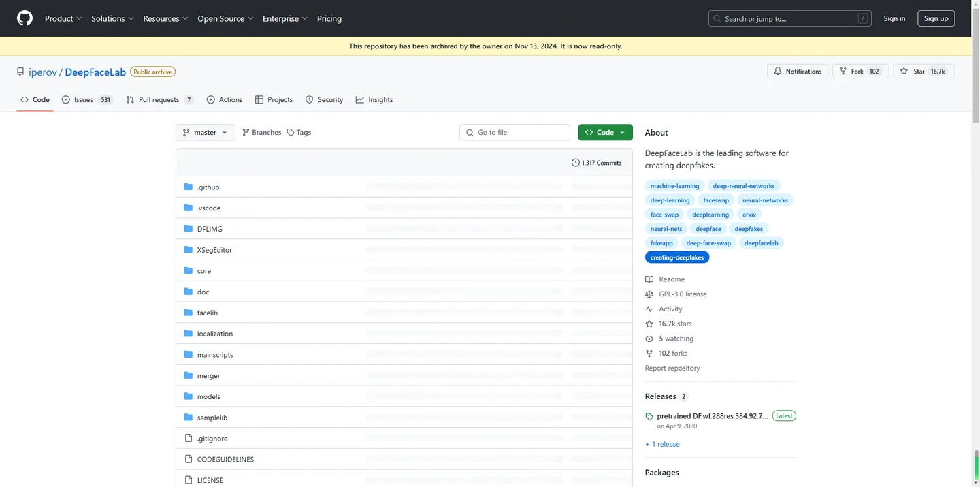The image size is (980, 487).
Task: Click the Fork icon
Action: pyautogui.click(x=843, y=72)
